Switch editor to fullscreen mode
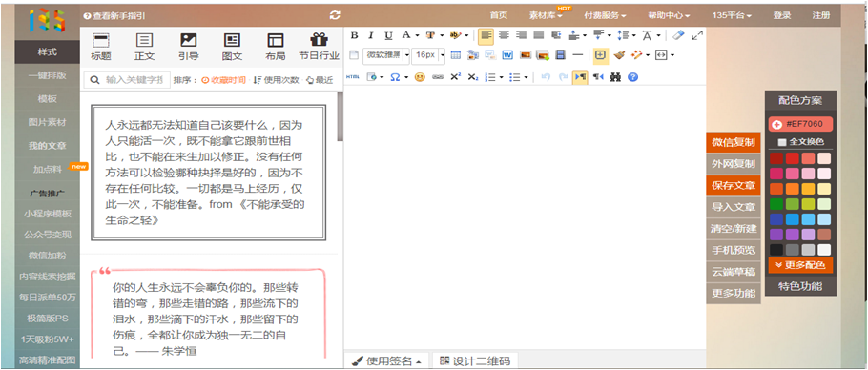Image resolution: width=868 pixels, height=370 pixels. point(697,35)
